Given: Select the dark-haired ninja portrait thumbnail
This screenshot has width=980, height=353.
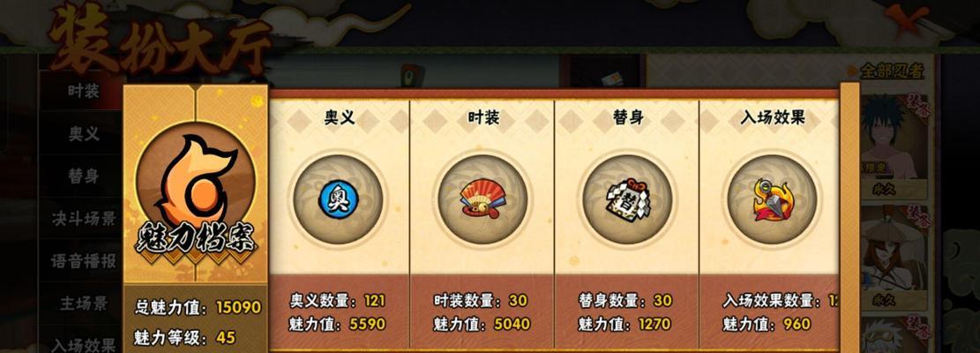Looking at the screenshot, I should [x=894, y=145].
